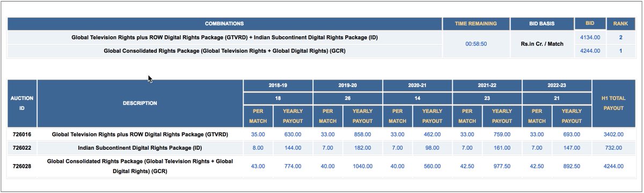
Task: Open the 774.00 yearly payout value
Action: [293, 166]
